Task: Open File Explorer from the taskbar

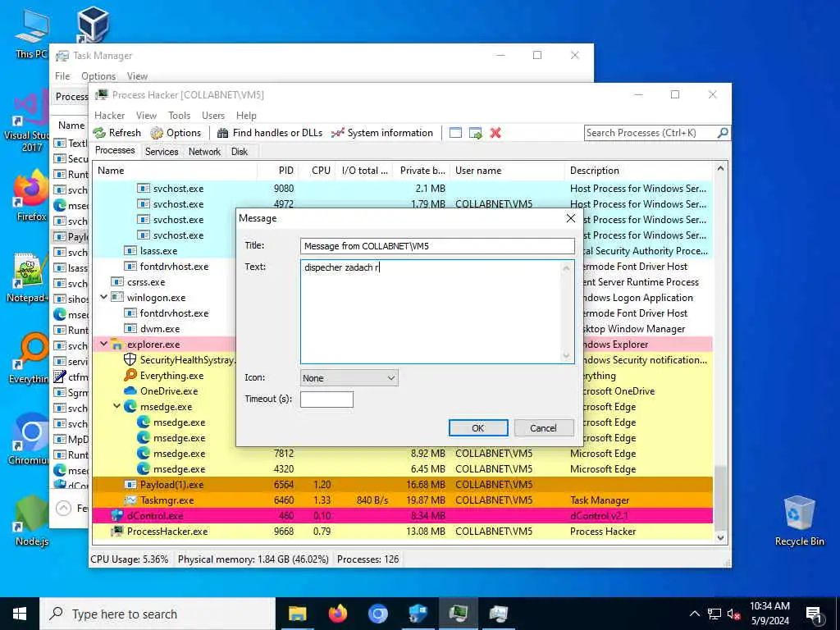Action: (297, 614)
